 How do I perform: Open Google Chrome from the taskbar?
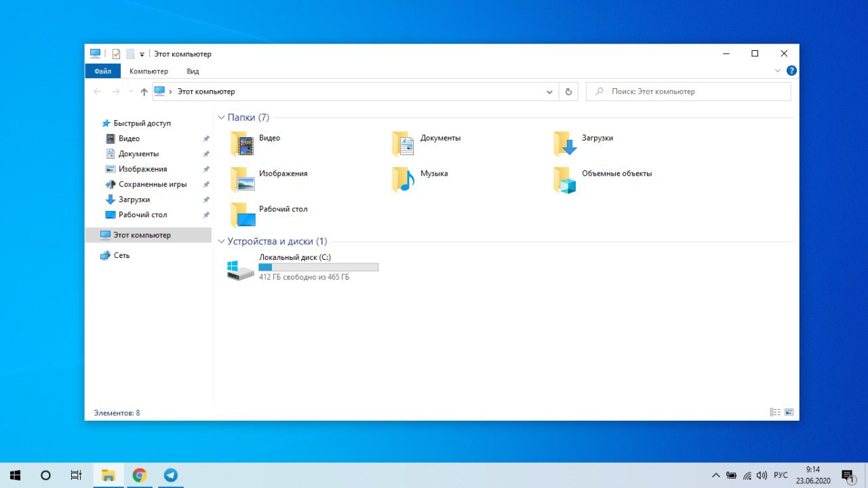[139, 475]
